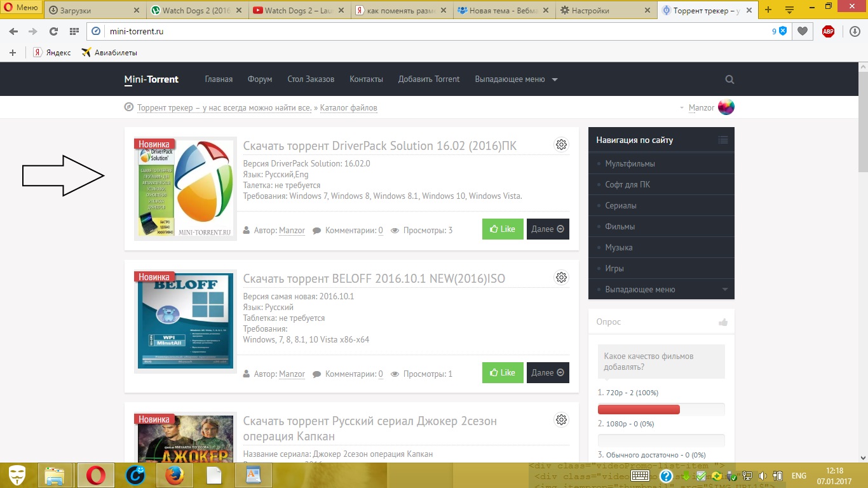Open the Opera Меню button
This screenshot has height=488, width=868.
(x=21, y=8)
